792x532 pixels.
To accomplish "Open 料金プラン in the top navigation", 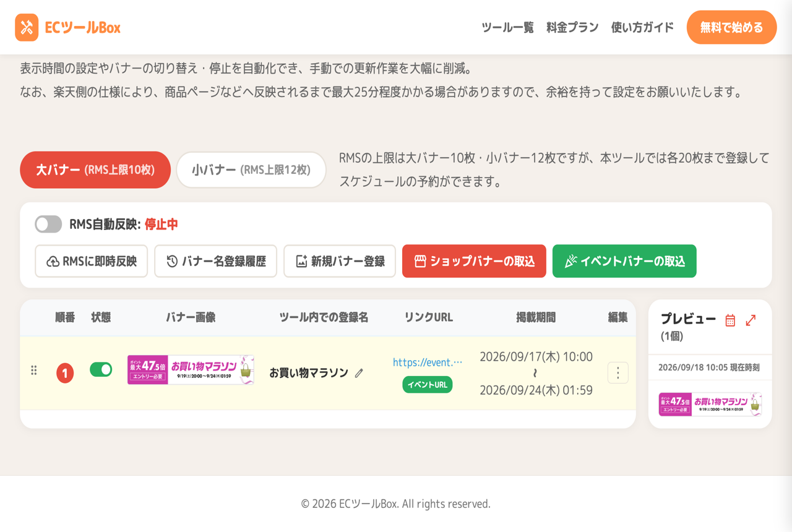I will click(x=572, y=27).
